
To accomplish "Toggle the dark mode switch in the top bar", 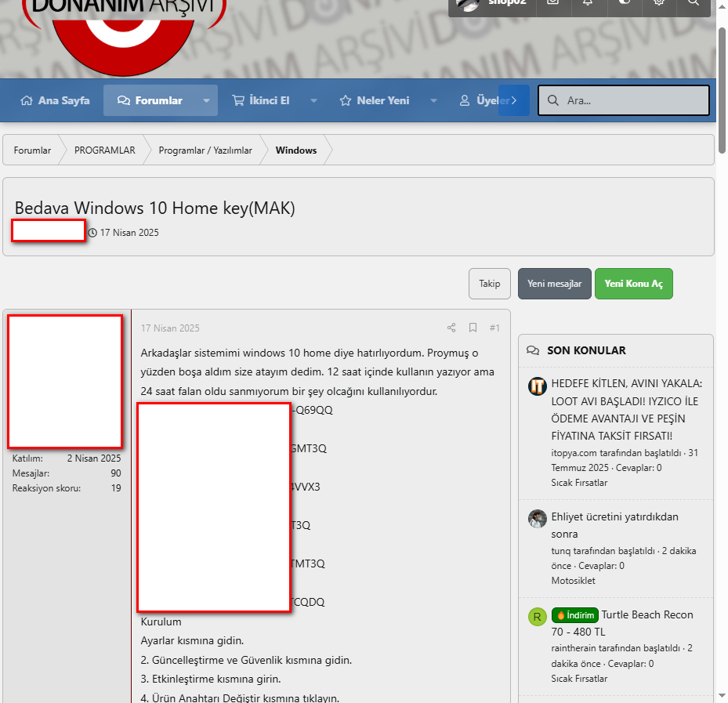I will [x=625, y=2].
